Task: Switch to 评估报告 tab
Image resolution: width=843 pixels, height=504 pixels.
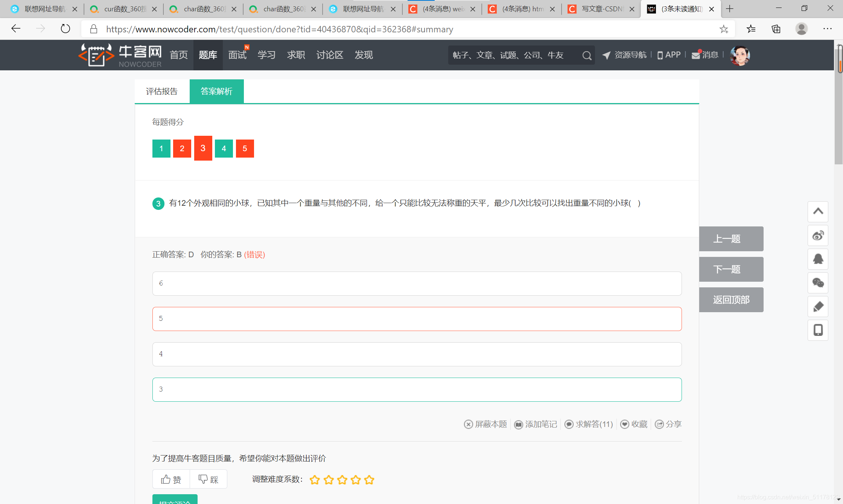Action: coord(162,91)
